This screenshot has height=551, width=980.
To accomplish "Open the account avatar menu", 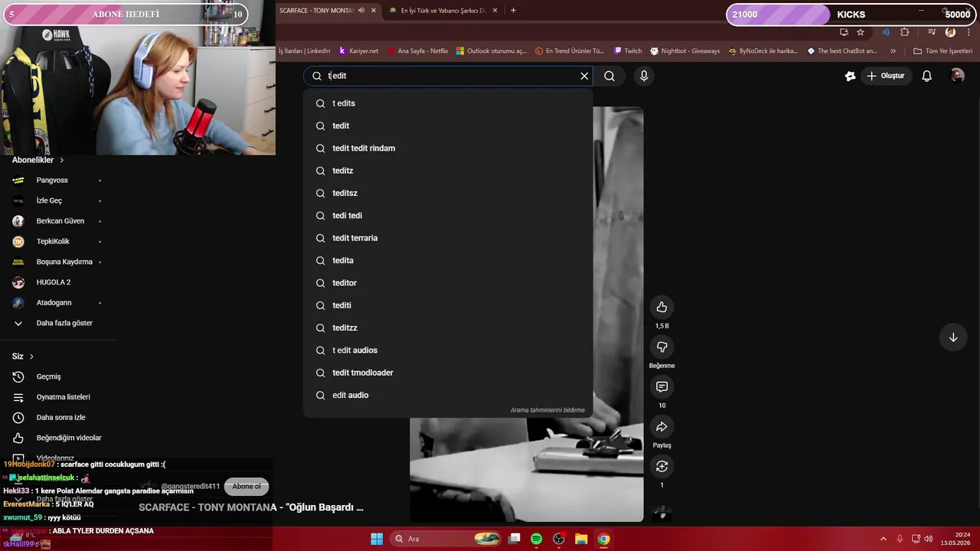I will click(957, 75).
